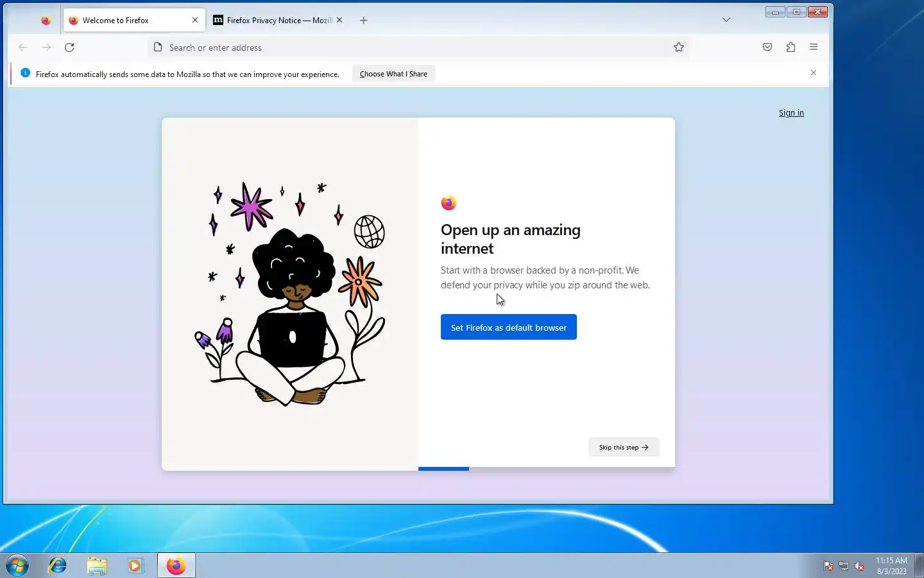
Task: Focus the Search or enter address bar
Action: click(417, 48)
